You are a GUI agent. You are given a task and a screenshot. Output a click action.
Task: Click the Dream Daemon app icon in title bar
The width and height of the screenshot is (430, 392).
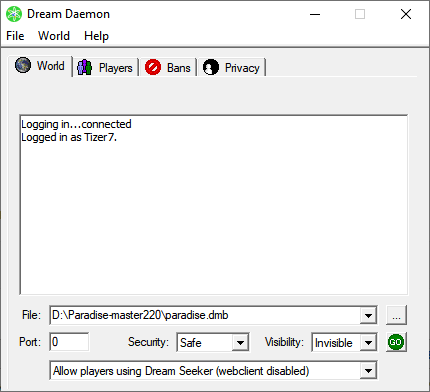(x=14, y=14)
